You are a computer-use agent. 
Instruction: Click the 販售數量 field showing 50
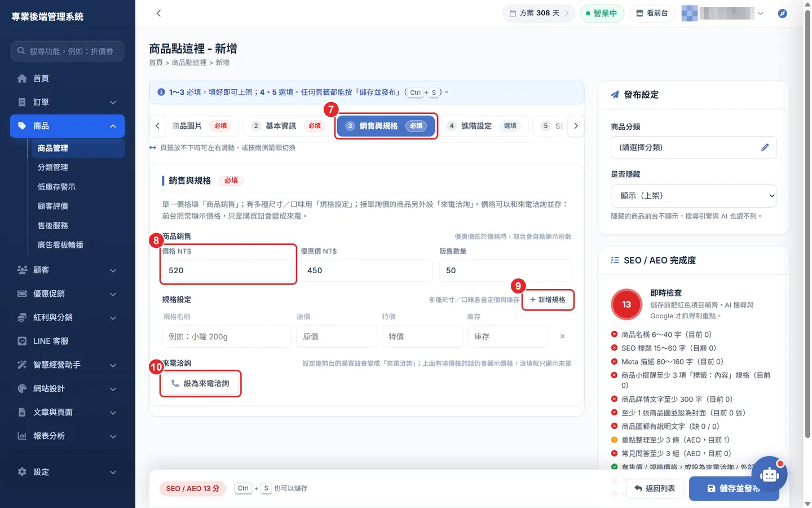pos(505,270)
